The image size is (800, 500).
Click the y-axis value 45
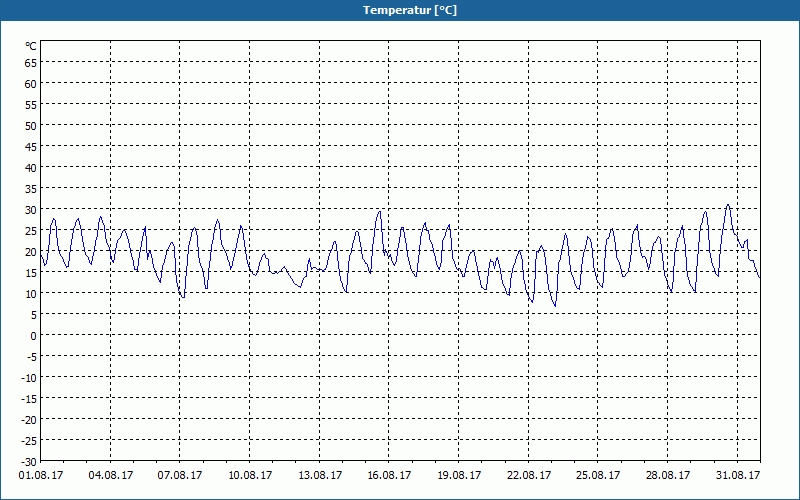pos(31,146)
